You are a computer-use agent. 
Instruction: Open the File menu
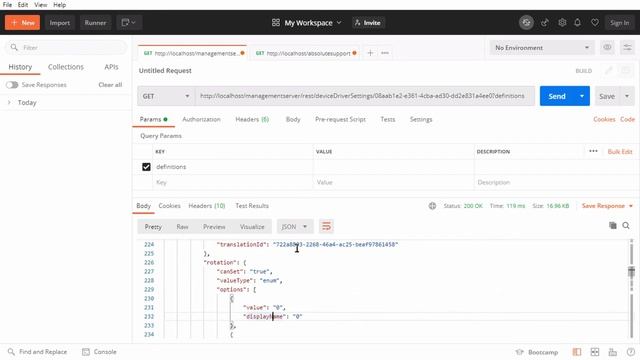click(7, 4)
